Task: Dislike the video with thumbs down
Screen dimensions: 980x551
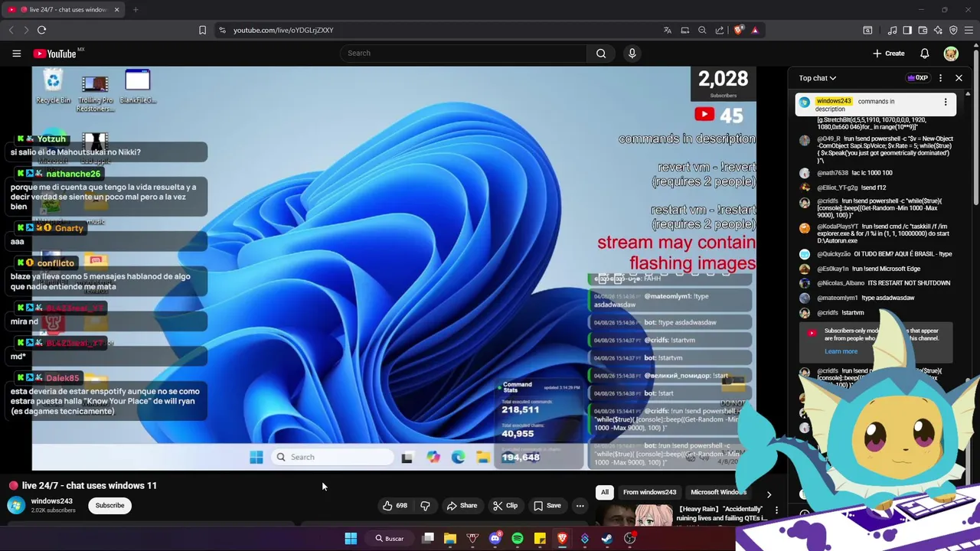Action: 425,505
